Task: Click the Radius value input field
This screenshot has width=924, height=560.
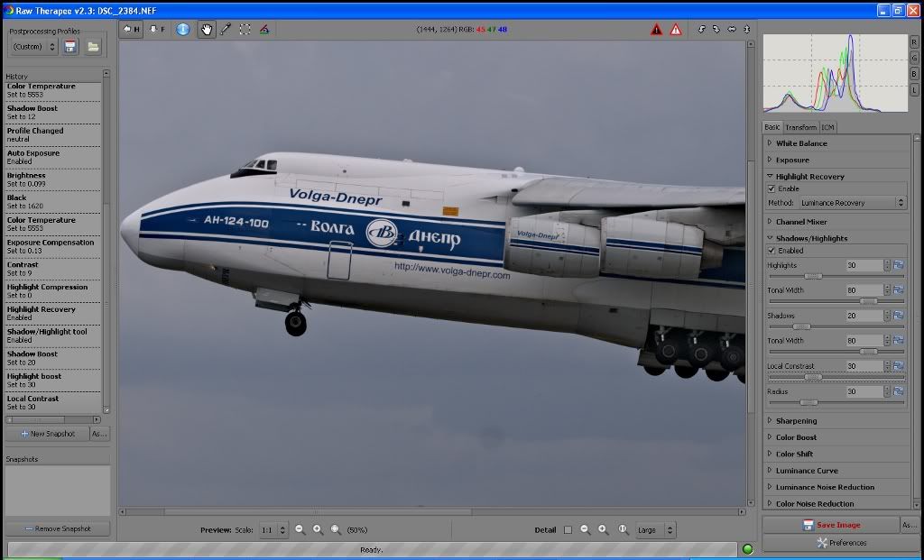Action: tap(864, 391)
